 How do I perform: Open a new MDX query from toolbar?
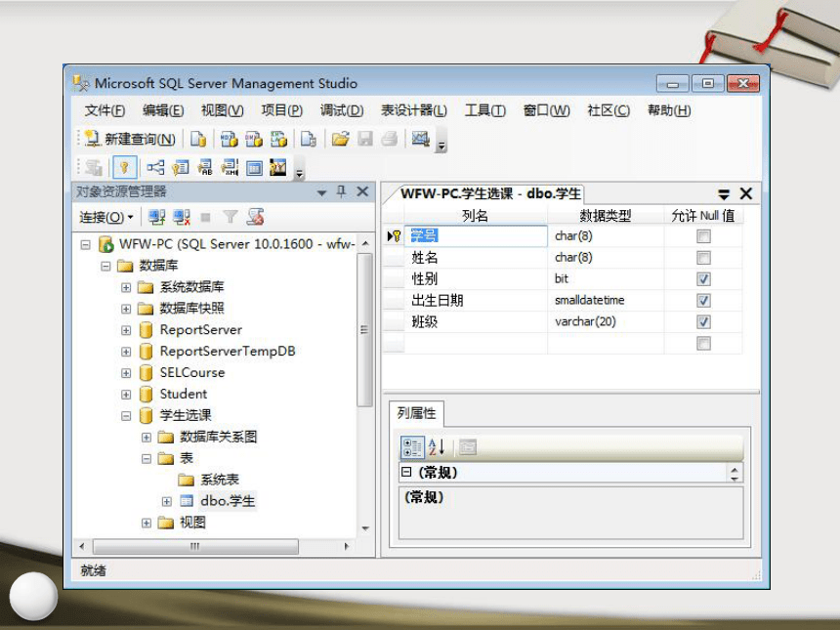point(229,140)
